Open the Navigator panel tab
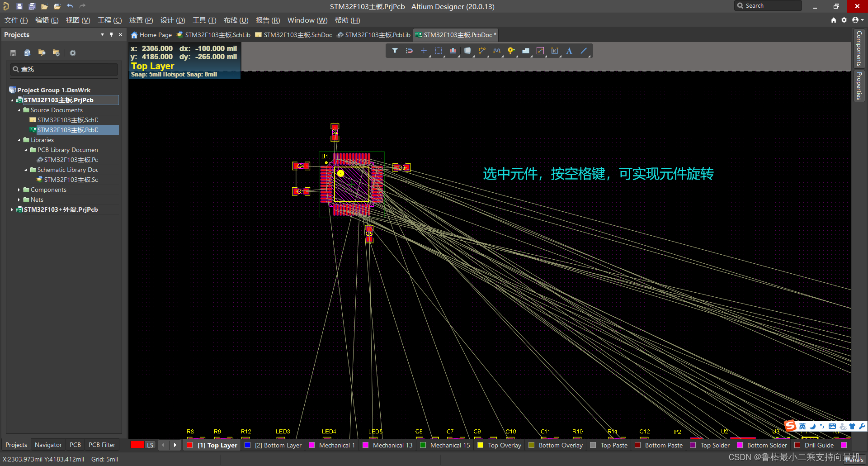The image size is (868, 466). tap(48, 445)
